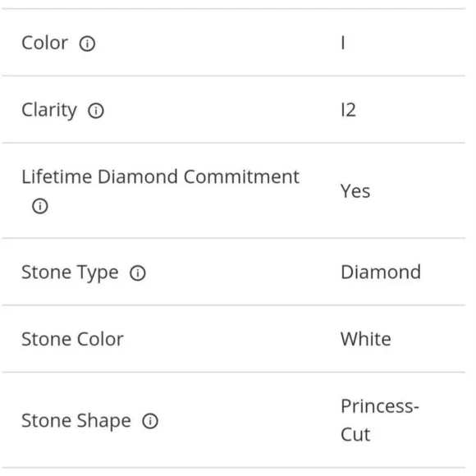
Task: Click the Stone Color label
Action: 72,339
